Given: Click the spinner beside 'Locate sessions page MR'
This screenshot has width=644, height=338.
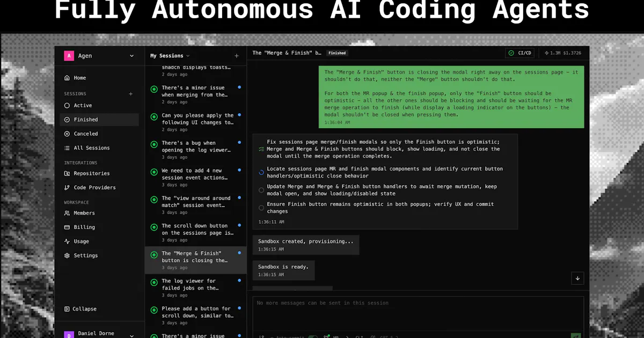Looking at the screenshot, I should pyautogui.click(x=261, y=172).
